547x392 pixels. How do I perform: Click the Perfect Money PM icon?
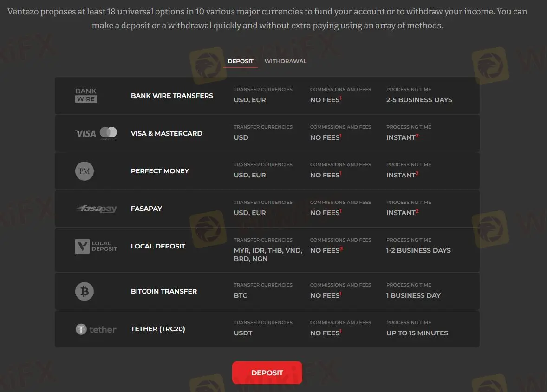tap(85, 171)
